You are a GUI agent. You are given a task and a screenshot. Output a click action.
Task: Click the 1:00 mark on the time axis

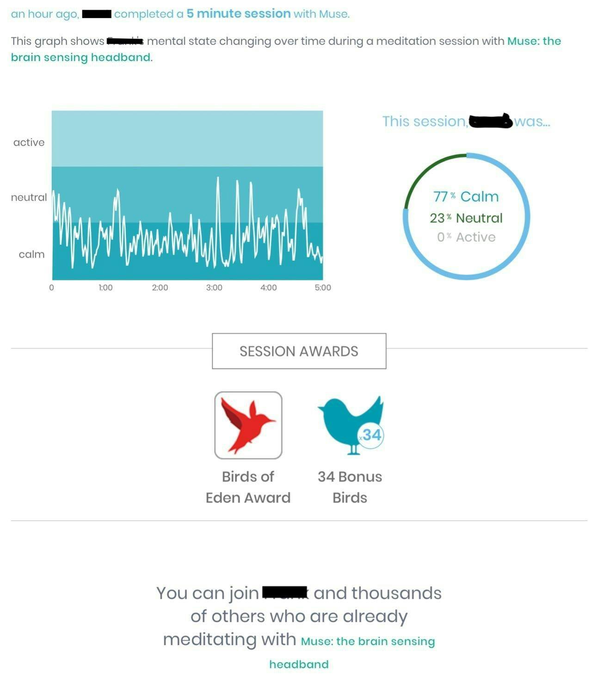[105, 288]
